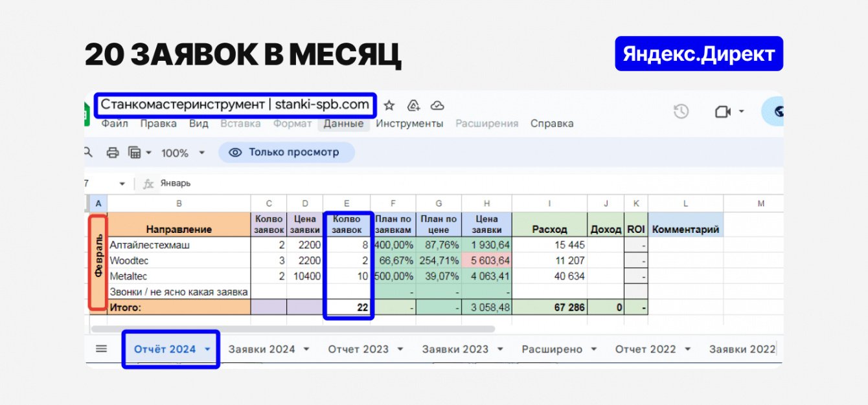Select the Февраль vertical cell
The image size is (868, 405).
[x=98, y=262]
